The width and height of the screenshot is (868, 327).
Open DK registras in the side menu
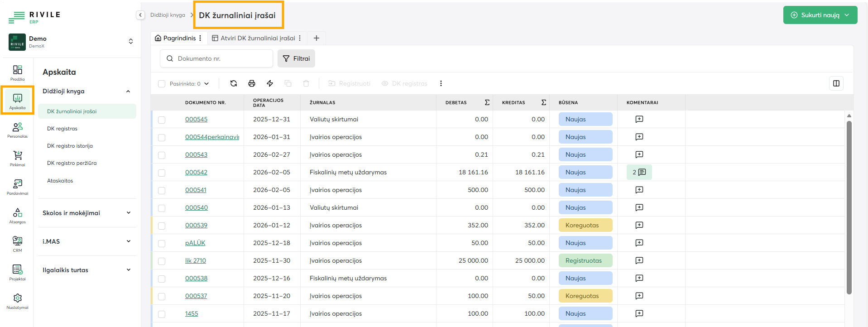(62, 129)
